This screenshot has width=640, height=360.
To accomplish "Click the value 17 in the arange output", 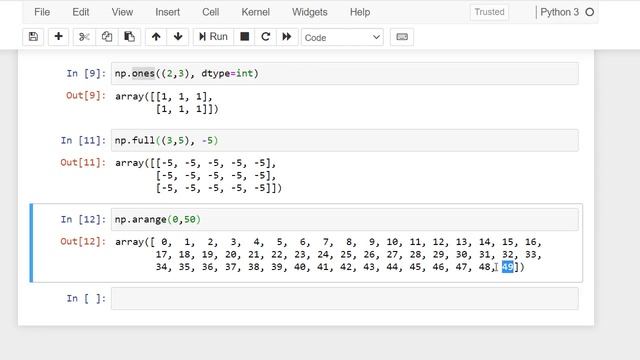I will pos(161,255).
